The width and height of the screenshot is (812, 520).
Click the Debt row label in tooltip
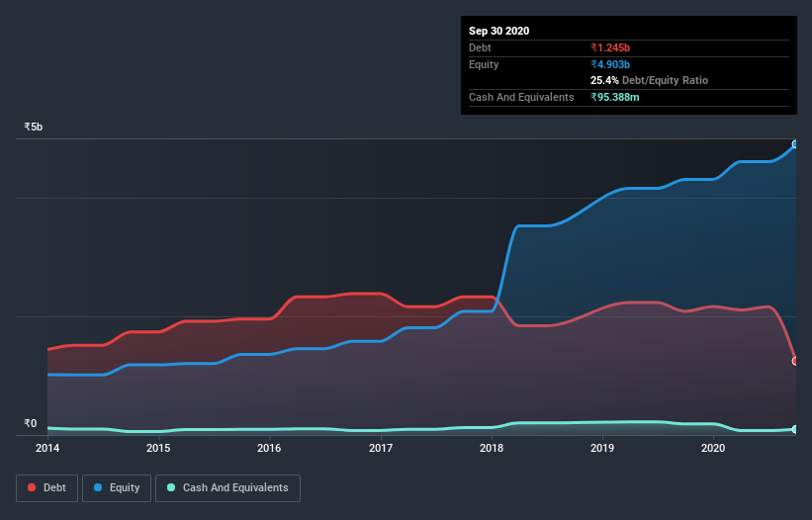pyautogui.click(x=480, y=47)
